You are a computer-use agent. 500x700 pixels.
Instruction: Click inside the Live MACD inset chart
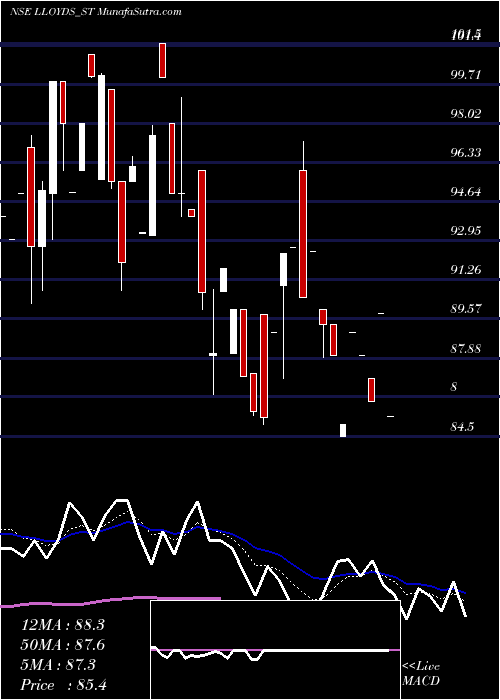275,650
